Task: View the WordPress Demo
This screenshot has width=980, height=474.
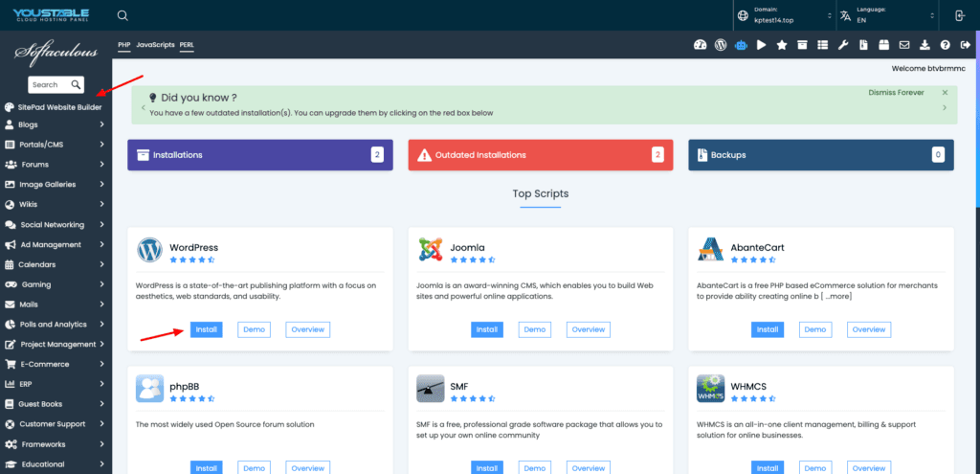Action: tap(254, 329)
